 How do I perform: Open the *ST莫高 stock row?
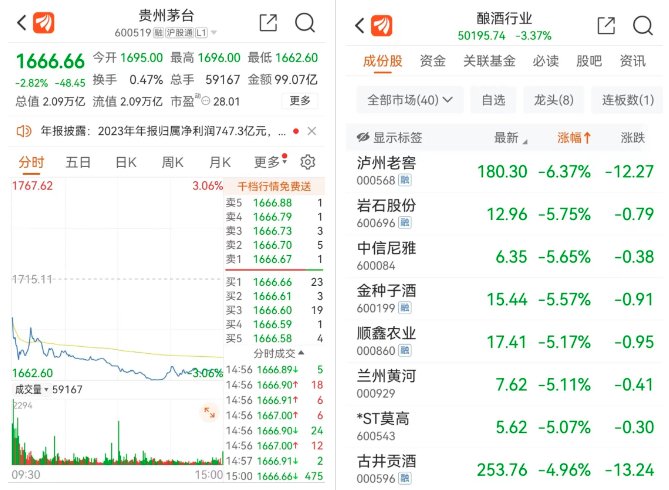[505, 427]
